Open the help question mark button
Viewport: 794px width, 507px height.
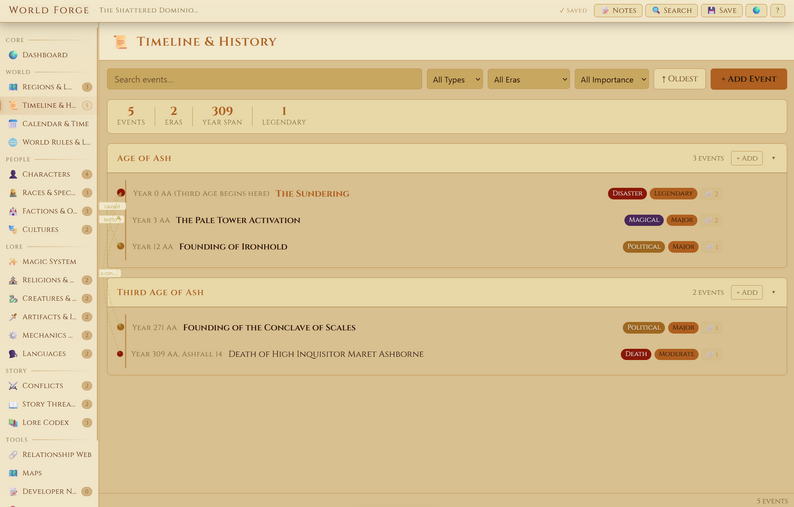[777, 10]
